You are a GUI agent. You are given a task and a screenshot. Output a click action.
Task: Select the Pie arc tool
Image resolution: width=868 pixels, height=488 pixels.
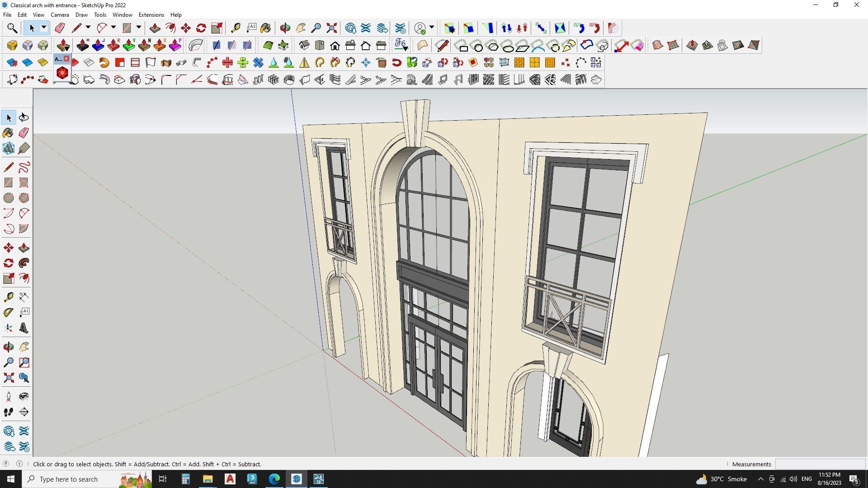[24, 229]
